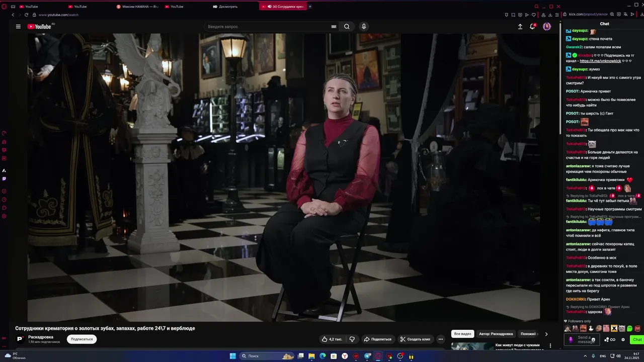The height and width of the screenshot is (362, 644).
Task: Open Microsoft Edge from the taskbar
Action: coord(323,356)
